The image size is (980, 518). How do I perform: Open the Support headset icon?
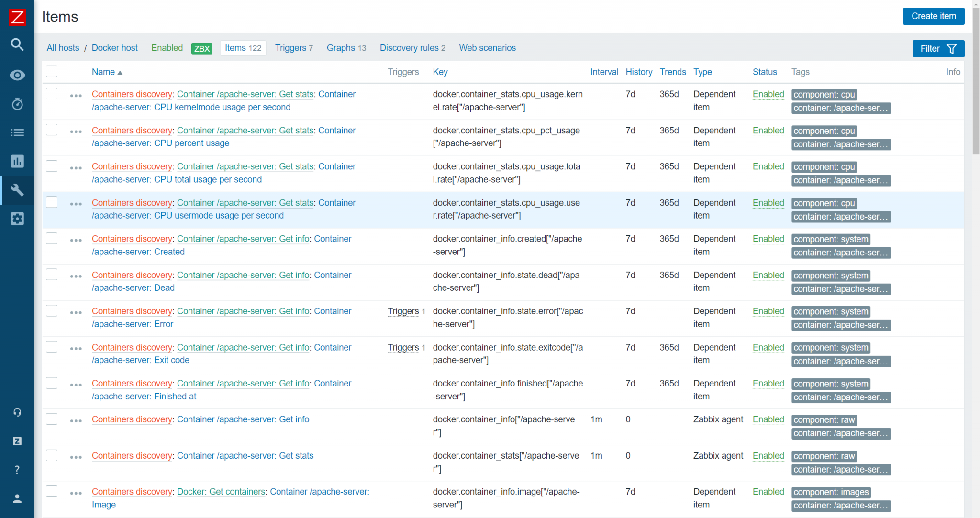(x=17, y=412)
